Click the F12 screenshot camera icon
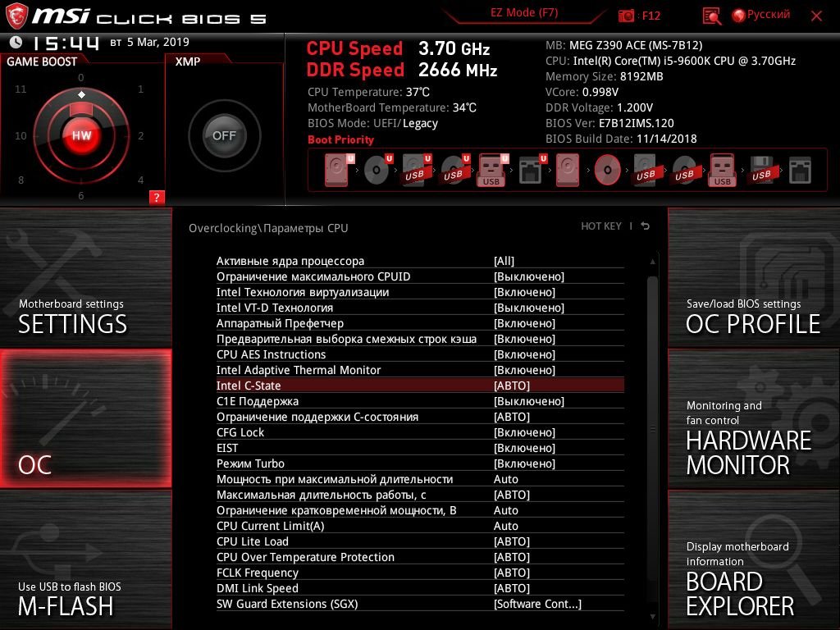The height and width of the screenshot is (630, 840). tap(626, 16)
